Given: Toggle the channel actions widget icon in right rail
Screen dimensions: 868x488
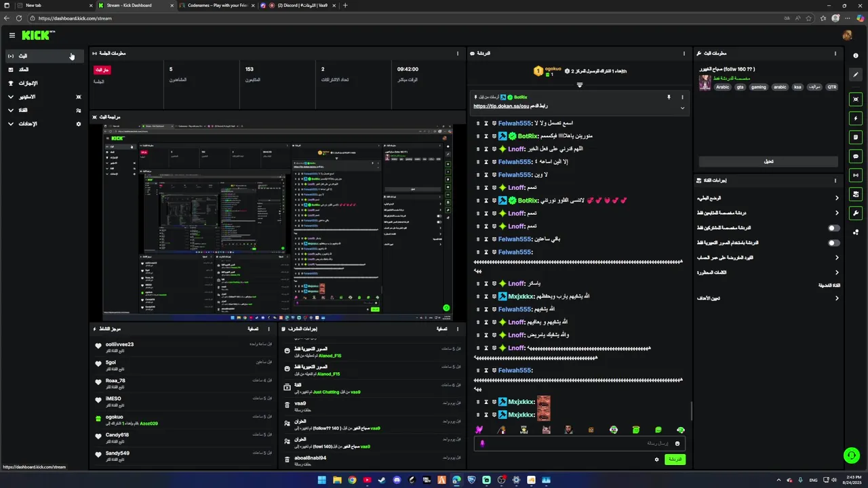Looking at the screenshot, I should click(856, 194).
